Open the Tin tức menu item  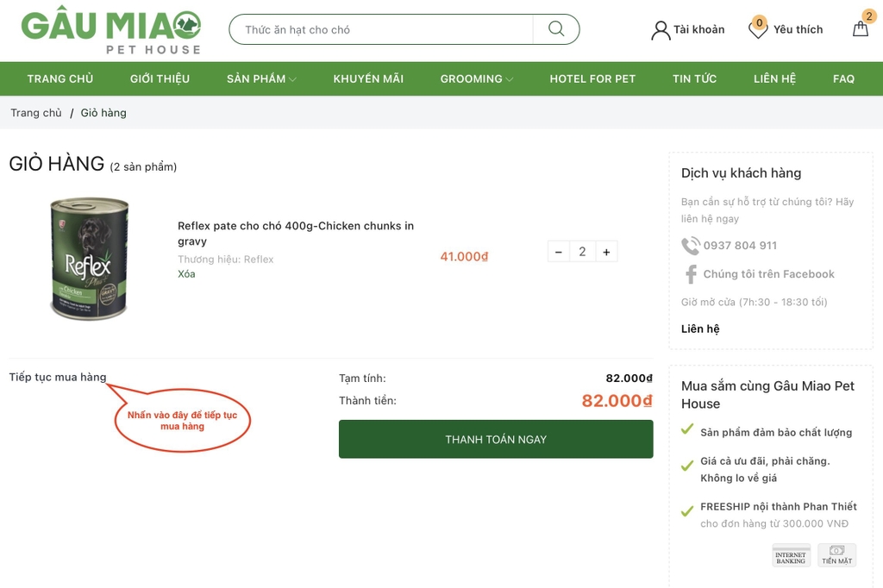(694, 78)
